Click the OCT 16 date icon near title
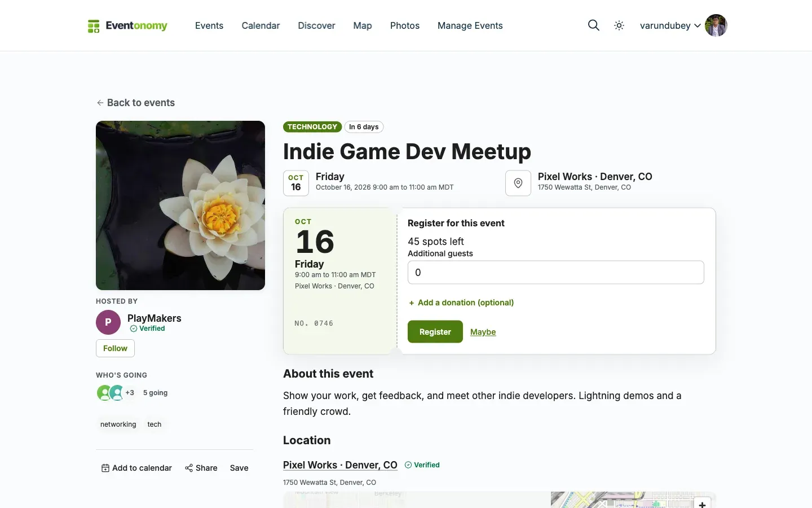This screenshot has width=812, height=508. tap(296, 183)
